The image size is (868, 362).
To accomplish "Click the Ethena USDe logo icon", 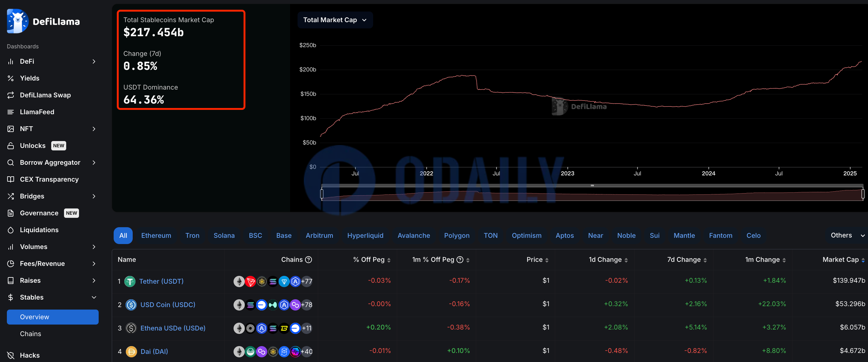I will pos(131,328).
